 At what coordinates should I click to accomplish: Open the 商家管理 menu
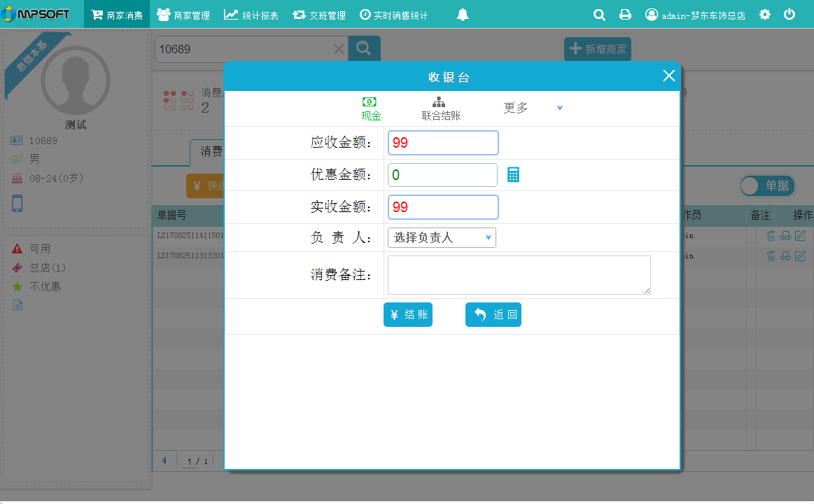coord(183,15)
